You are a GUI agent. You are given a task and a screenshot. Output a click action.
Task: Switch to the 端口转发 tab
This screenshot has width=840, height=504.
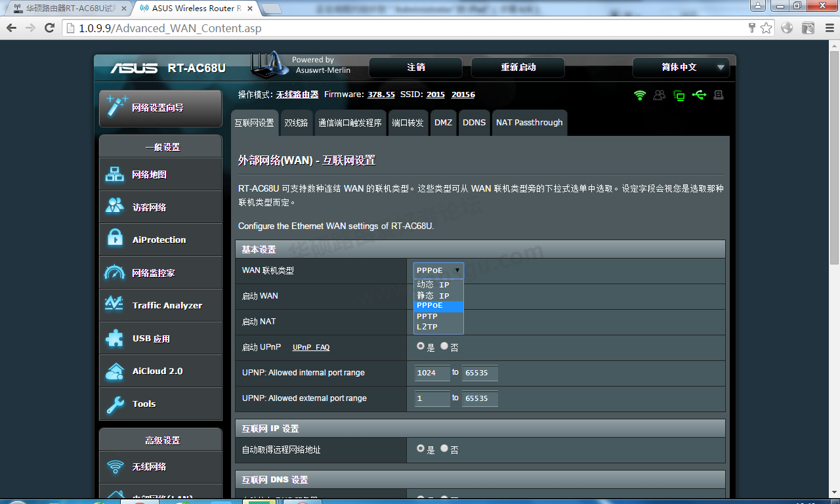pos(408,123)
